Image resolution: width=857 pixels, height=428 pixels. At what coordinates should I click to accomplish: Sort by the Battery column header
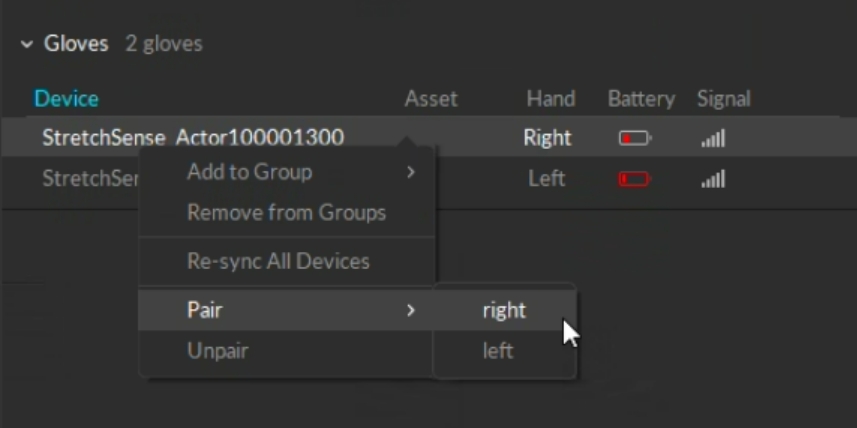pos(641,99)
